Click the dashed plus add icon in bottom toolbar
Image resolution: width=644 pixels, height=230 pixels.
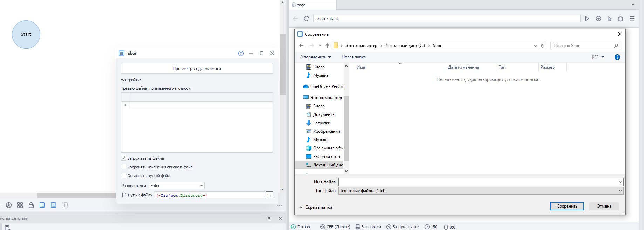(x=65, y=205)
